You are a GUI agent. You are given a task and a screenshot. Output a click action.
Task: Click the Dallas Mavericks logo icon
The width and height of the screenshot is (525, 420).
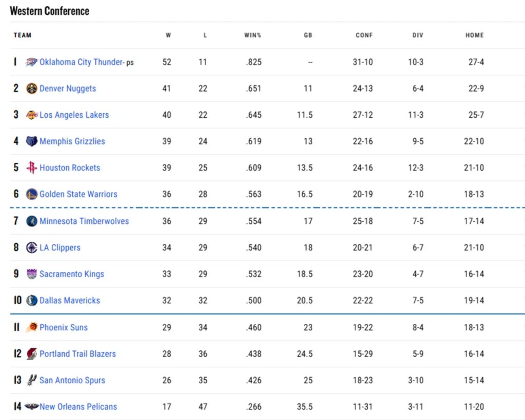pyautogui.click(x=32, y=301)
